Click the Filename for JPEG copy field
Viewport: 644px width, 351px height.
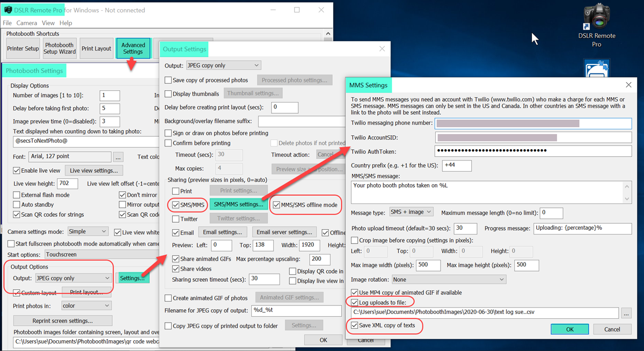point(296,311)
